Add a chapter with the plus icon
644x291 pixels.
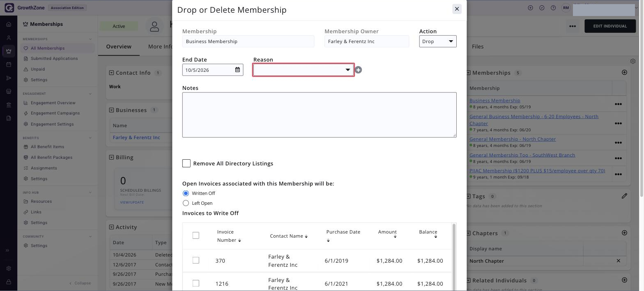click(x=624, y=233)
